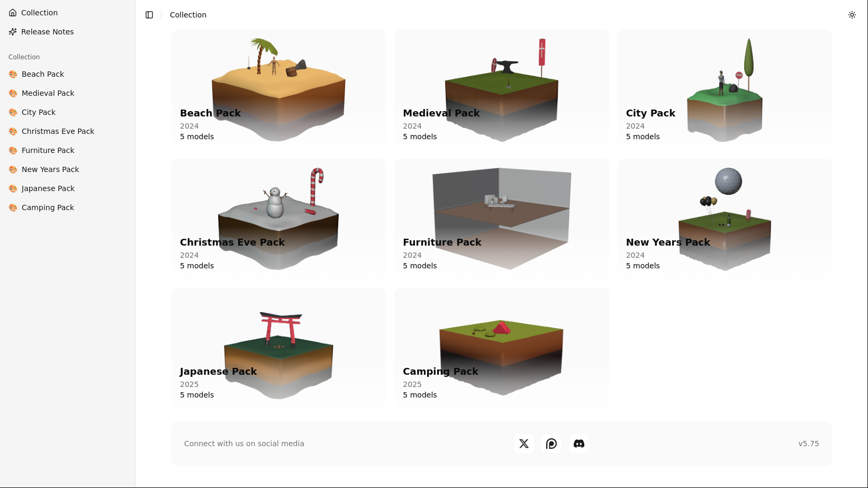Select New Years Pack sidebar text
868x488 pixels.
point(50,169)
